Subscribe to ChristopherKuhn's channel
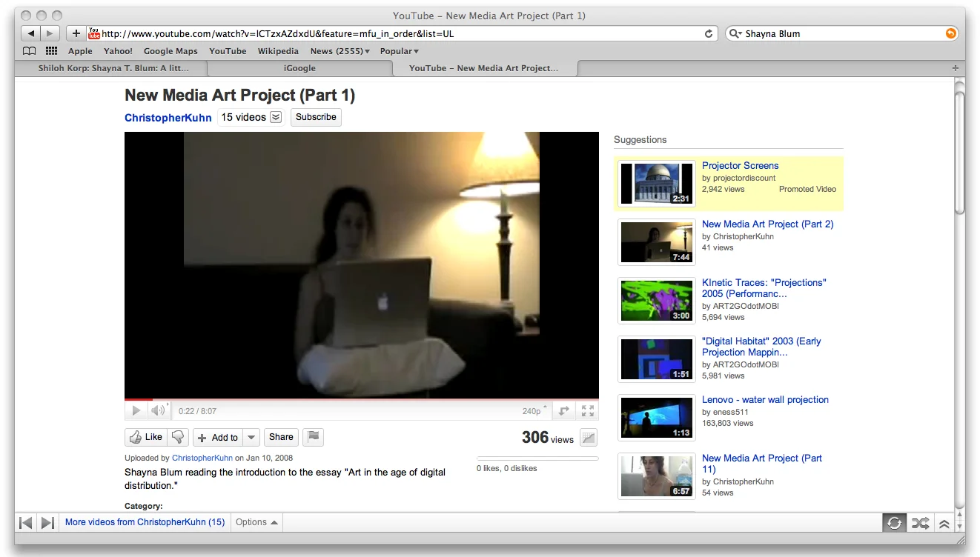Image resolution: width=980 pixels, height=557 pixels. tap(316, 117)
